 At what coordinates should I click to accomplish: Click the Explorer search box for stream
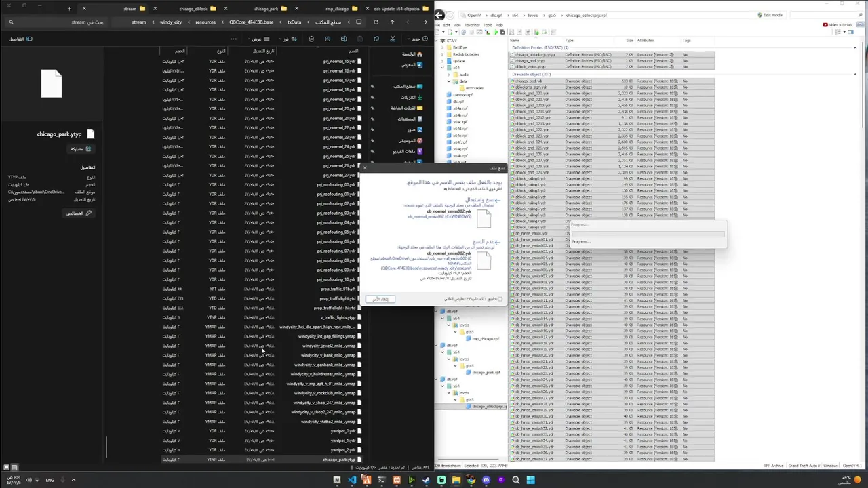point(58,22)
